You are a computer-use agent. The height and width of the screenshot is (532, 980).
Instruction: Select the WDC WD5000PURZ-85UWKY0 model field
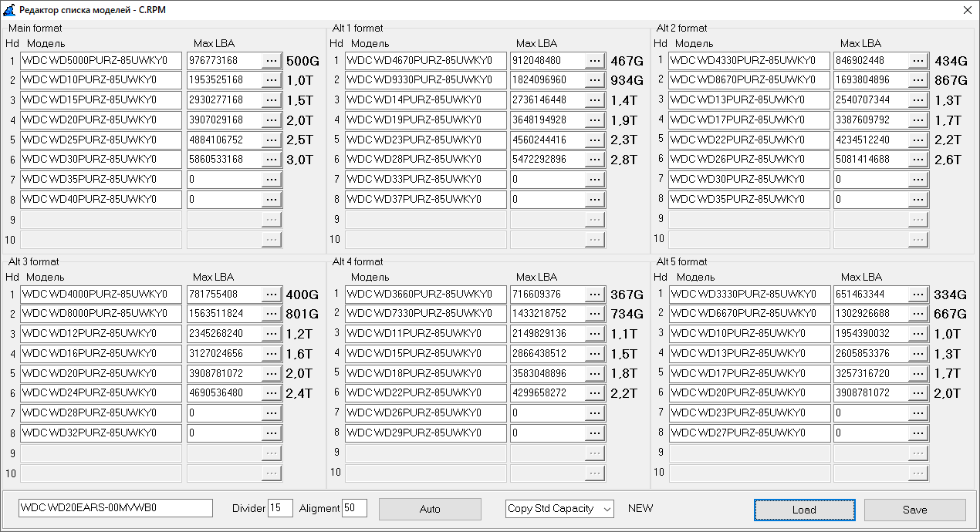pyautogui.click(x=101, y=60)
